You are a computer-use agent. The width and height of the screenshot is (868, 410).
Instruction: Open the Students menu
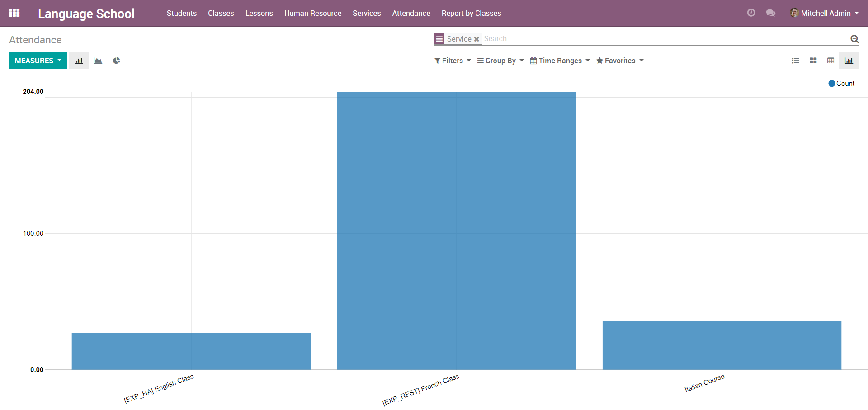click(181, 13)
